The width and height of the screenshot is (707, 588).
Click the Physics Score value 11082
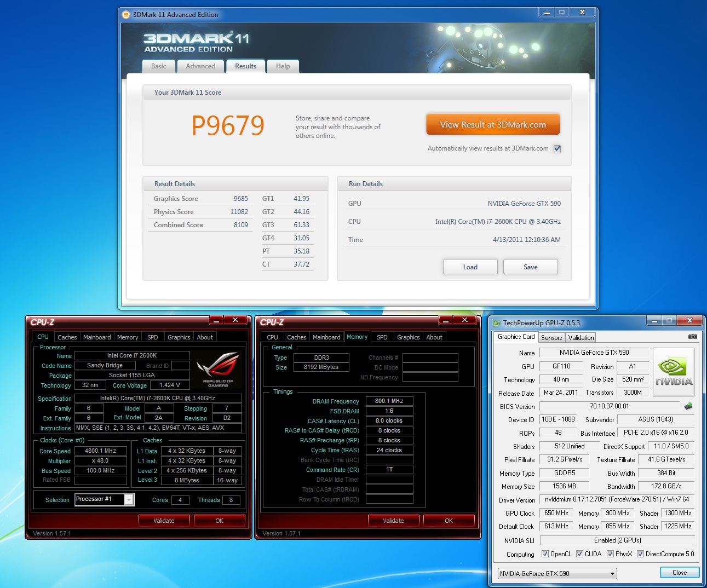[x=239, y=212]
